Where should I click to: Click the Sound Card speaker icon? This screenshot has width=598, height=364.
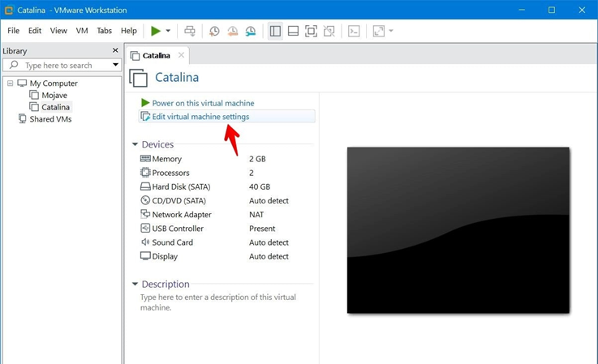(x=145, y=242)
